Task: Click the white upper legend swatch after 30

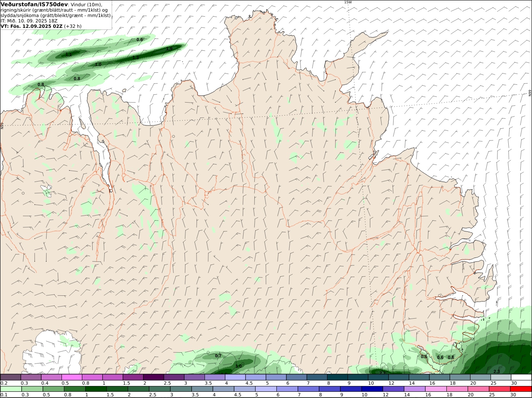Action: coord(521,377)
